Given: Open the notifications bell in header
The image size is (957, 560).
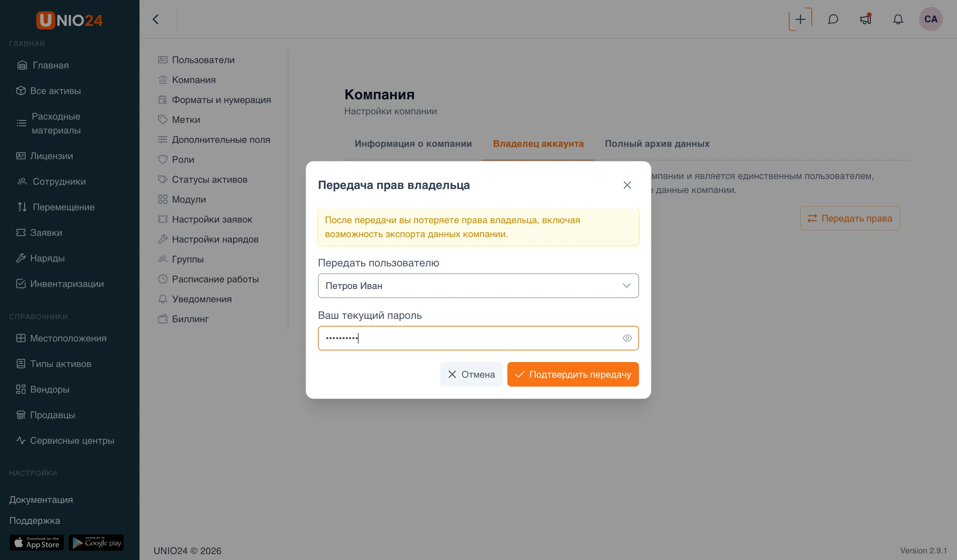Looking at the screenshot, I should pyautogui.click(x=898, y=19).
